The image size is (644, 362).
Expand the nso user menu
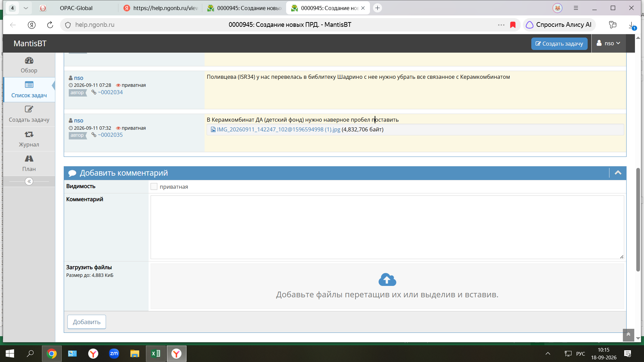click(x=608, y=43)
